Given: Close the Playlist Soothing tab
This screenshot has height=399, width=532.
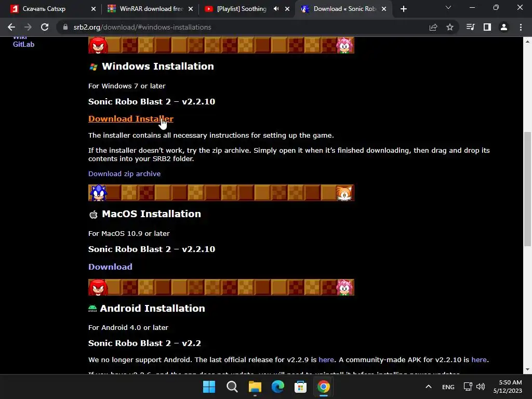Looking at the screenshot, I should point(287,9).
